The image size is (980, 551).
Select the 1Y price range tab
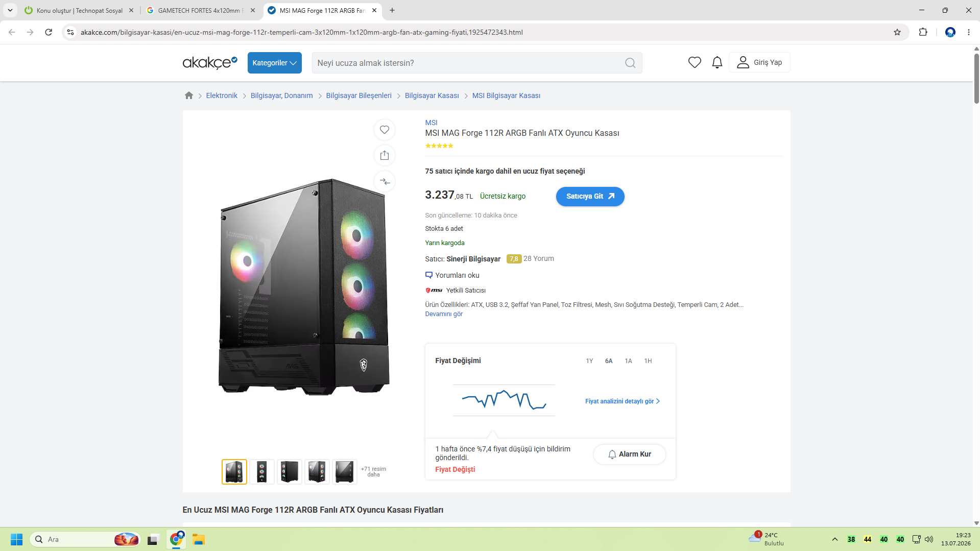589,361
